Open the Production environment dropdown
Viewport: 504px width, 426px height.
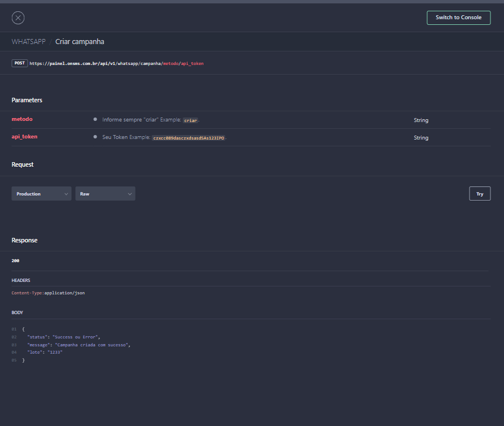[41, 194]
